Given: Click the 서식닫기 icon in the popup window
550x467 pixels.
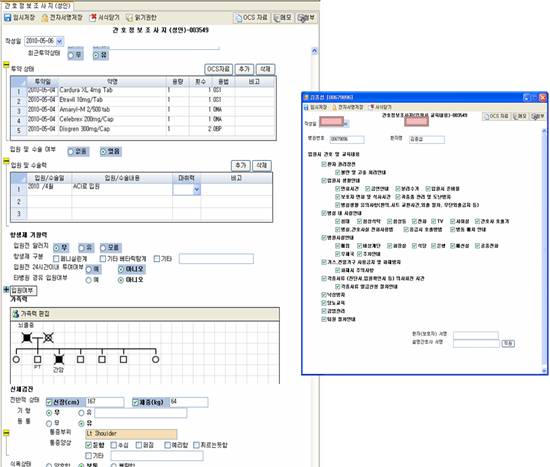Looking at the screenshot, I should click(371, 107).
